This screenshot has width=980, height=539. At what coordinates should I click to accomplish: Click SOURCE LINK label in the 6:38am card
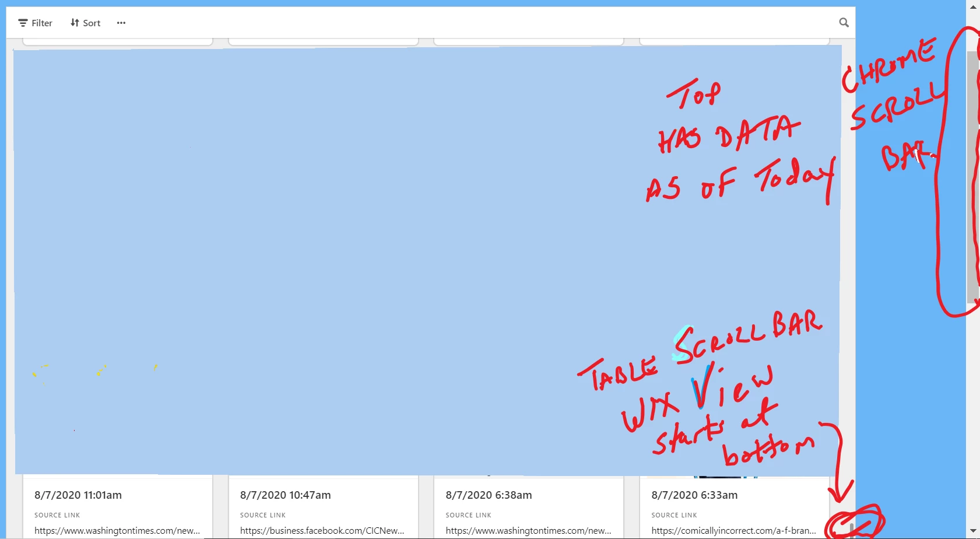[469, 515]
